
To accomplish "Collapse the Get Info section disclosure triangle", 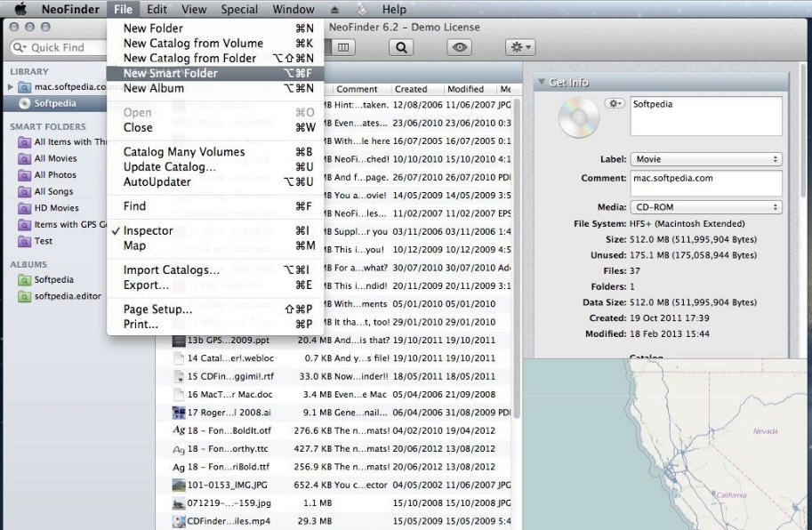I will pyautogui.click(x=542, y=81).
